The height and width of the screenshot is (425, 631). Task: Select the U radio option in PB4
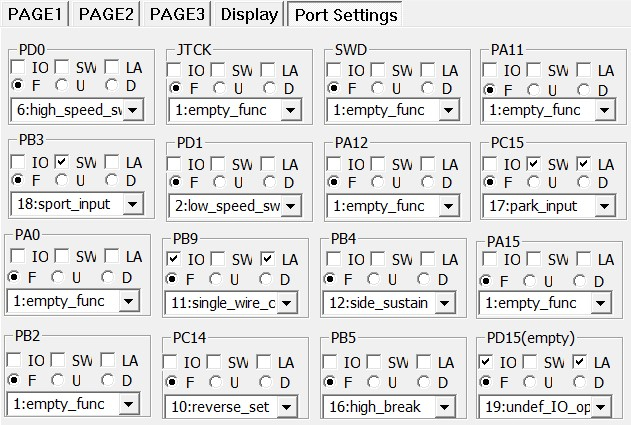[x=377, y=280]
